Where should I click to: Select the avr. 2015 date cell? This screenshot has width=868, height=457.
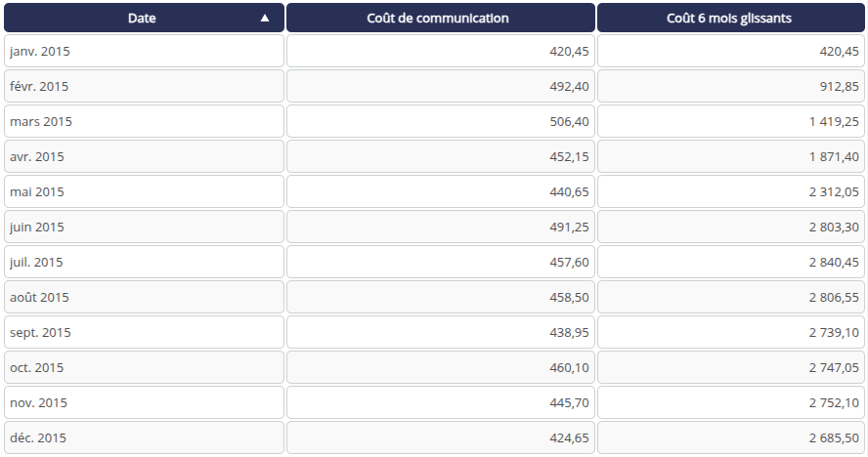point(144,156)
